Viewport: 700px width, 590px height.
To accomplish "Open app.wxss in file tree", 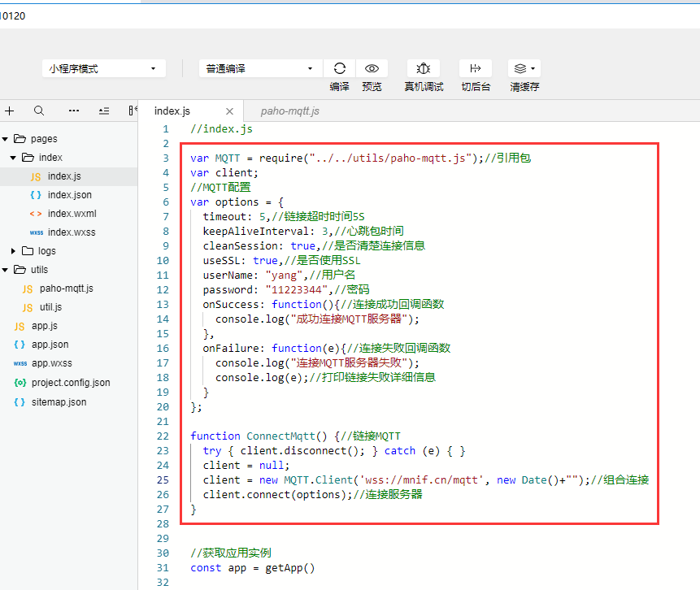I will pyautogui.click(x=69, y=364).
